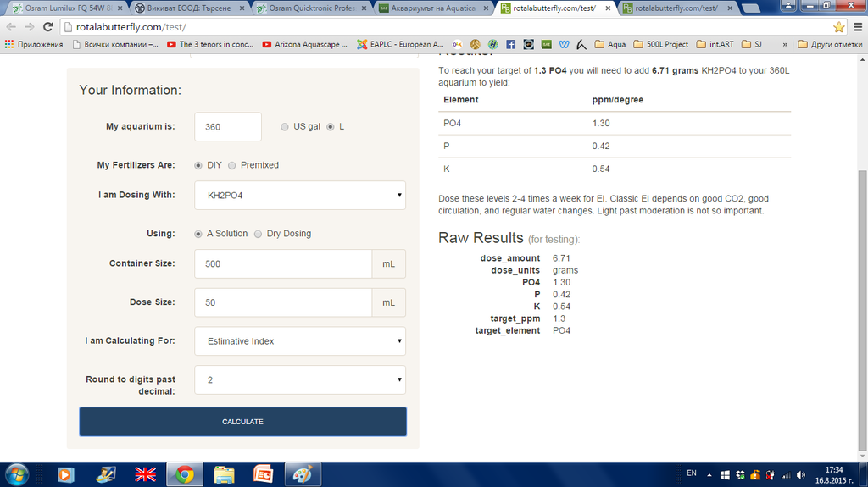Switch to the Osram Lumilux FQ 54W tab
The image size is (868, 487).
tap(64, 8)
